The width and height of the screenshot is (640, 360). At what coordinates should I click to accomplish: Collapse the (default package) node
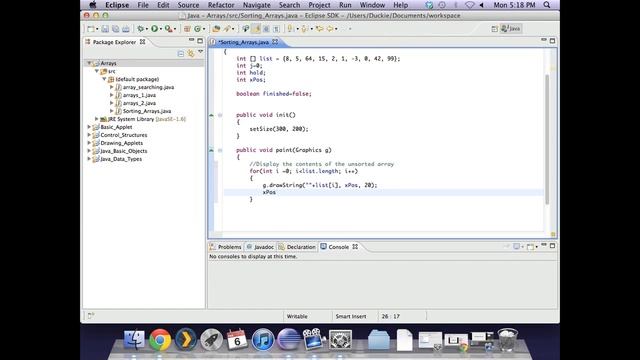104,79
